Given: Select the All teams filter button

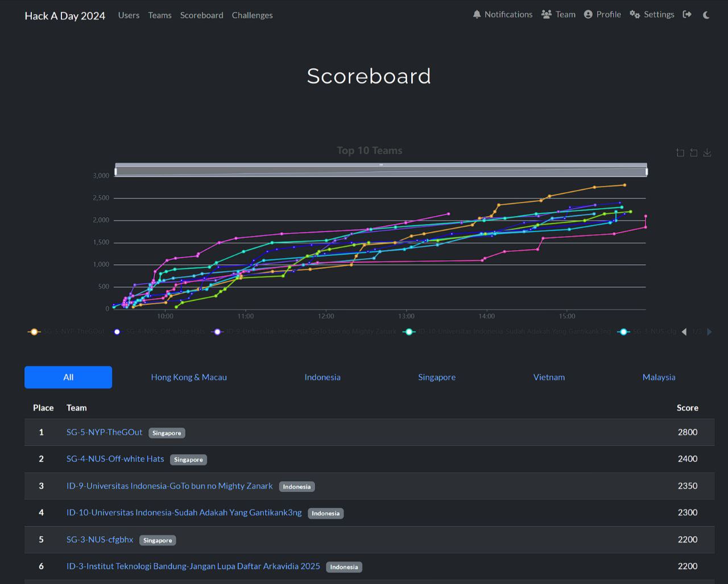Looking at the screenshot, I should point(68,377).
